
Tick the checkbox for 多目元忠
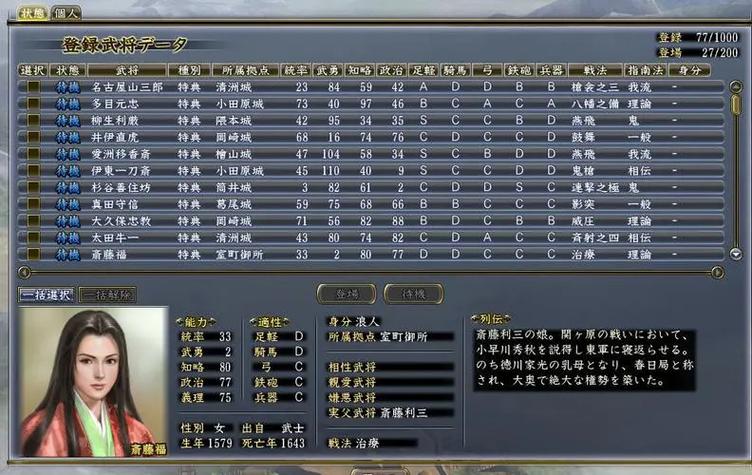tap(33, 104)
